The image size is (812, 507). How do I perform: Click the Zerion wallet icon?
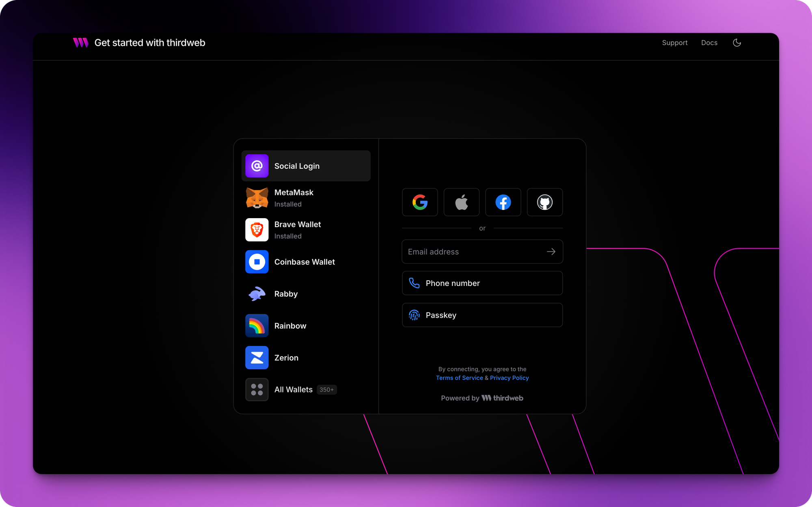click(257, 357)
